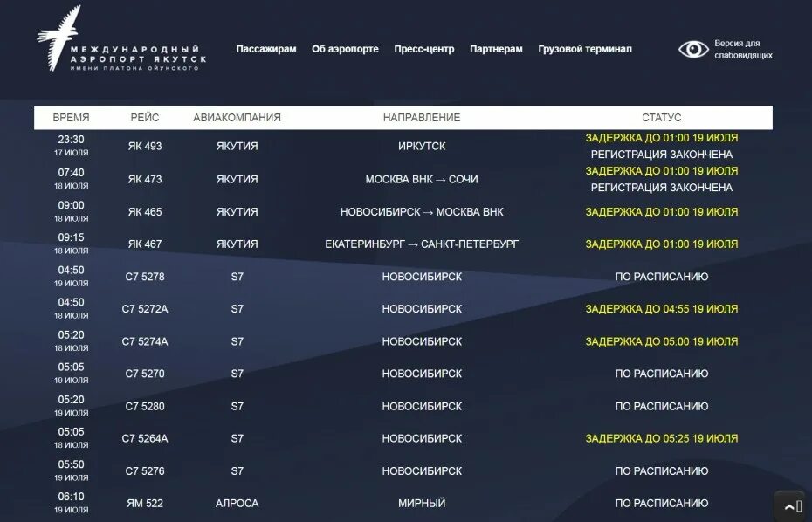Click the scroll-to-top arrow button
This screenshot has width=812, height=522.
tap(789, 507)
